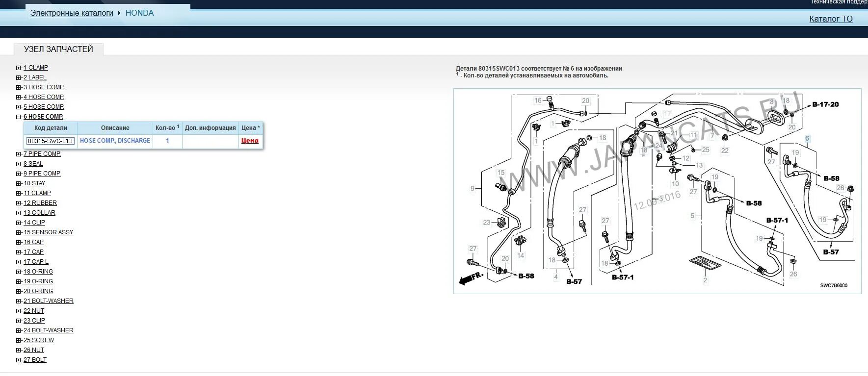This screenshot has height=376, width=868.
Task: Click callout number 2 on the diagram
Action: [705, 280]
